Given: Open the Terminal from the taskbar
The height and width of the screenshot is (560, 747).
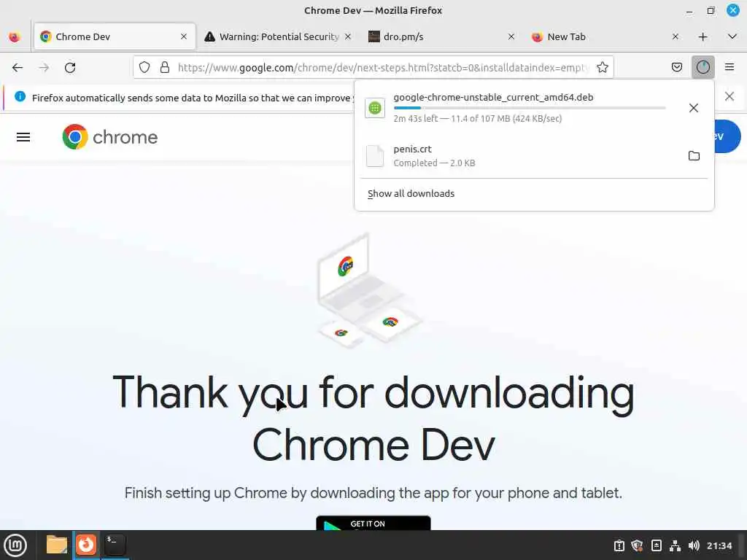Looking at the screenshot, I should pos(115,545).
